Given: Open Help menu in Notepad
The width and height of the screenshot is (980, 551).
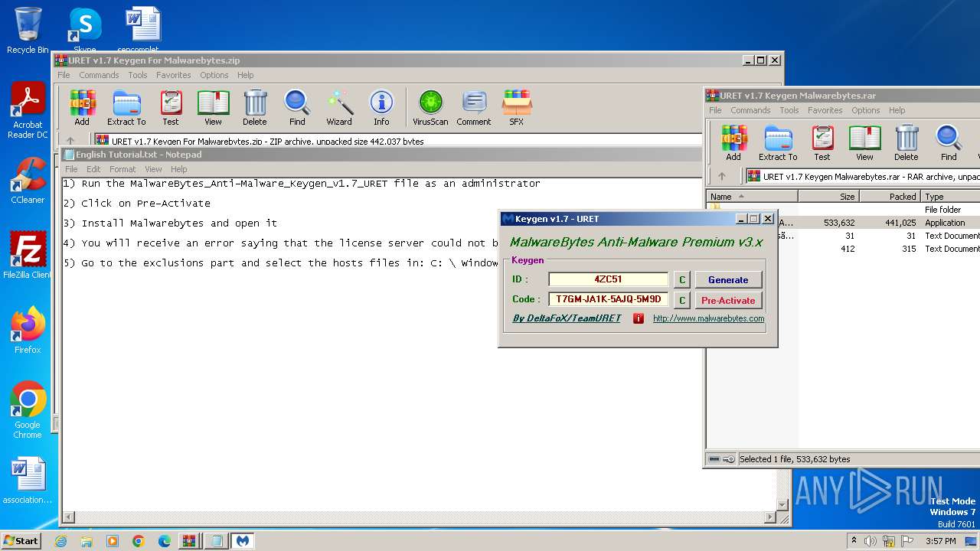Looking at the screenshot, I should (178, 169).
